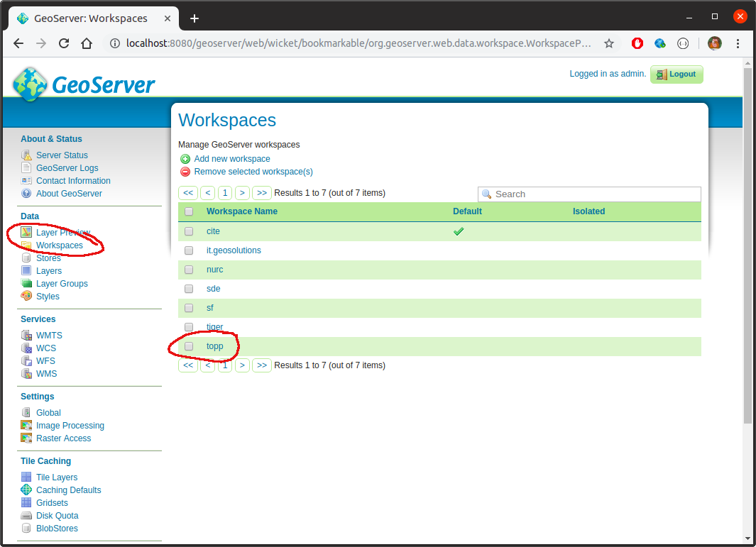Viewport: 756px width, 547px height.
Task: Click the BlobStores icon
Action: point(26,529)
